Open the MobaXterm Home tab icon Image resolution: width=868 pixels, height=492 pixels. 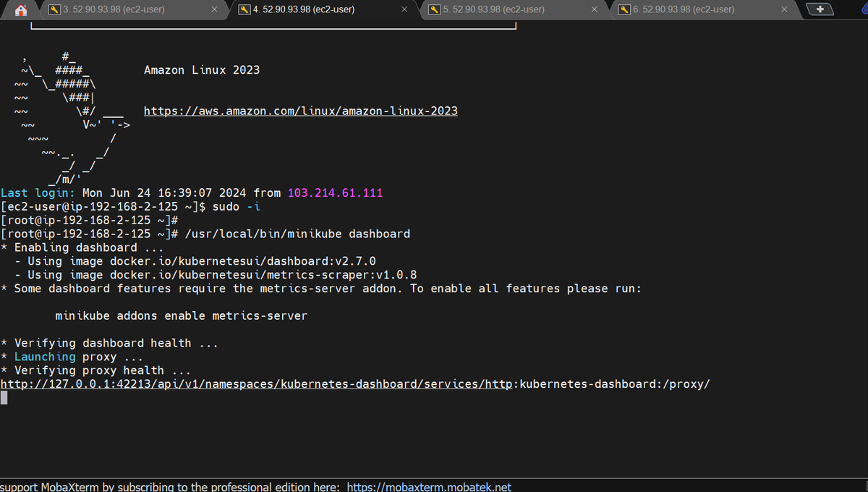pos(20,9)
